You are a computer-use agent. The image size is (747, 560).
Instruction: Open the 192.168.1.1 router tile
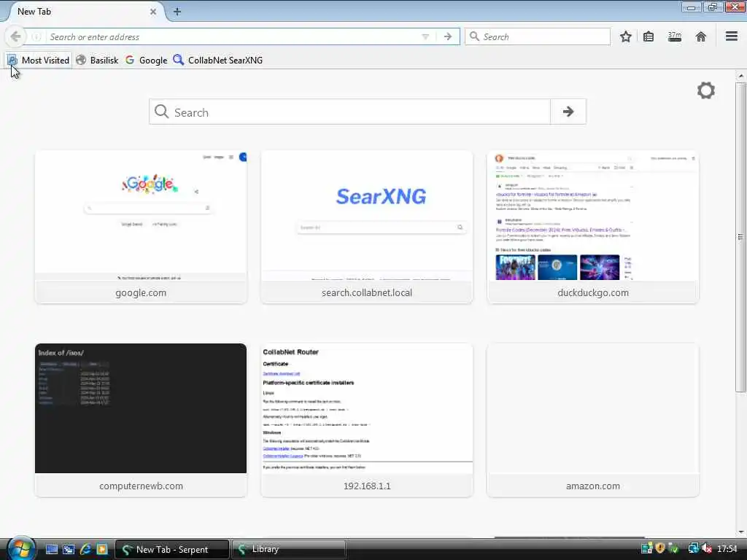click(x=367, y=420)
